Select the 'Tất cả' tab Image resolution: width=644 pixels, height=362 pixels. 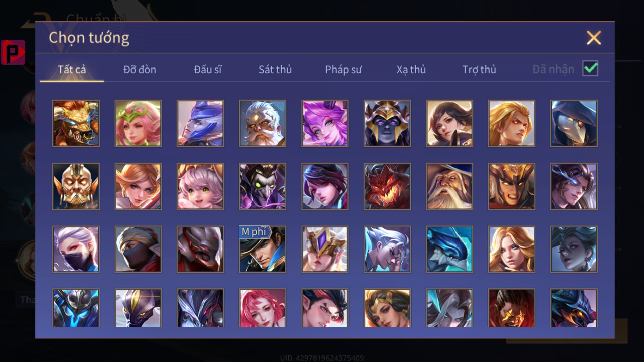click(72, 70)
